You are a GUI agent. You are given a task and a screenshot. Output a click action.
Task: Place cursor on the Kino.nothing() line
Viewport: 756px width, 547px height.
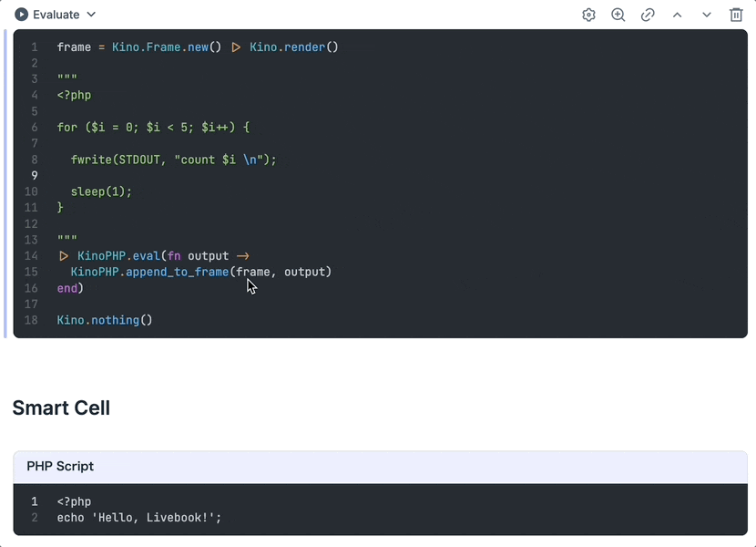tap(104, 320)
